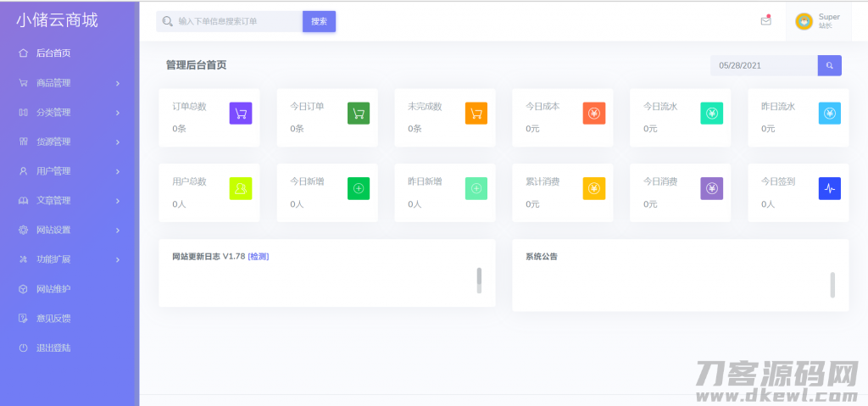Click the orange cart icon for 未完成数
Viewport: 868px width, 406px height.
tap(476, 113)
